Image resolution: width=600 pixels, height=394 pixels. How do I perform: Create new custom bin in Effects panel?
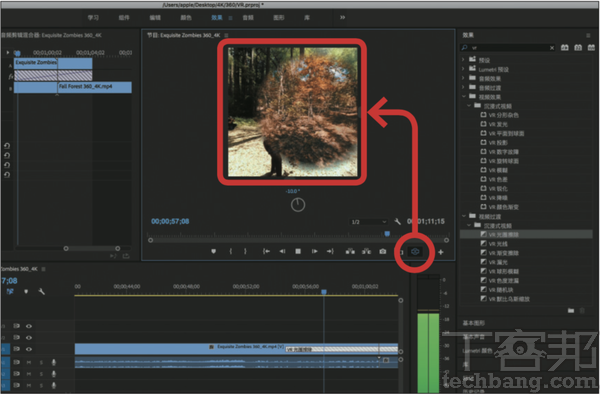coord(571,311)
